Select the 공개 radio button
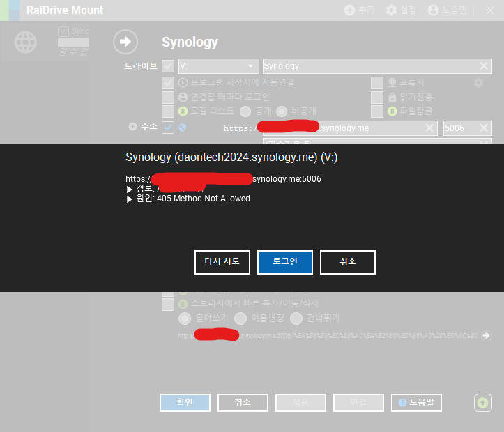 point(245,111)
